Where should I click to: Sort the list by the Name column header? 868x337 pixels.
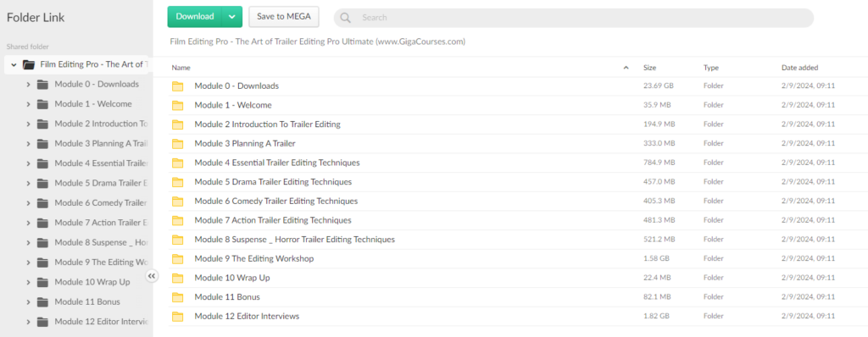click(x=181, y=68)
